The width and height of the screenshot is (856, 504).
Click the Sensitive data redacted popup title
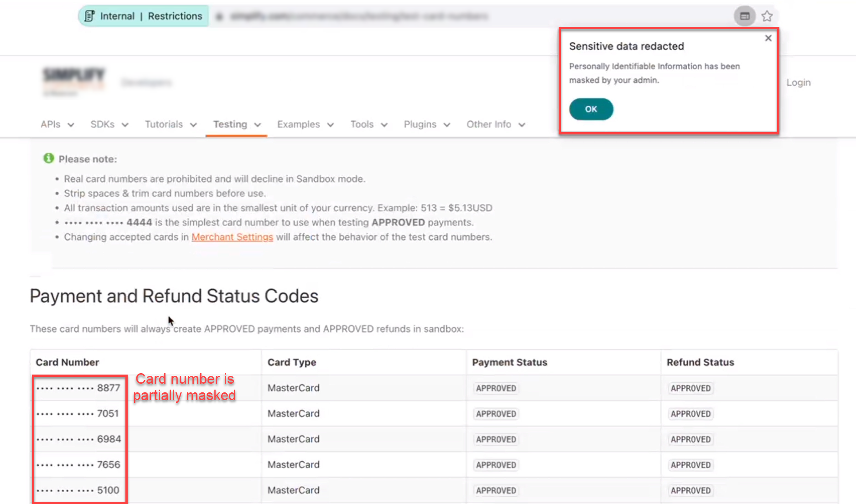[x=627, y=46]
